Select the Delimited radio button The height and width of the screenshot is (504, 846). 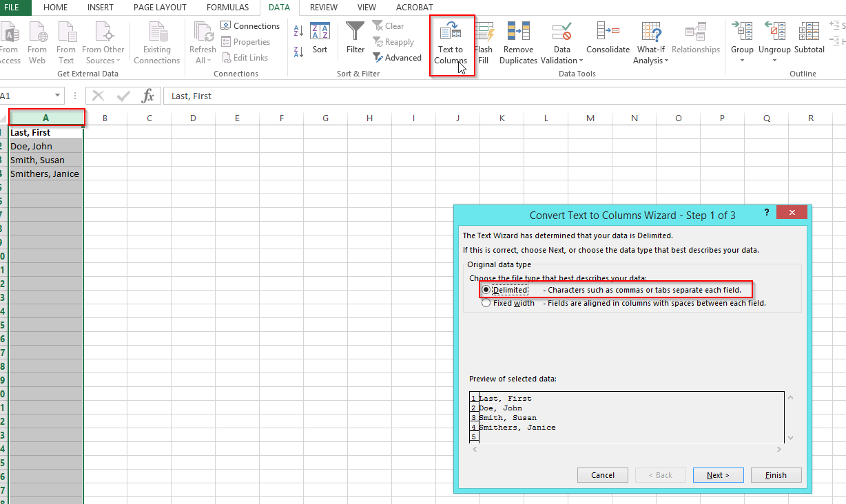pyautogui.click(x=486, y=289)
